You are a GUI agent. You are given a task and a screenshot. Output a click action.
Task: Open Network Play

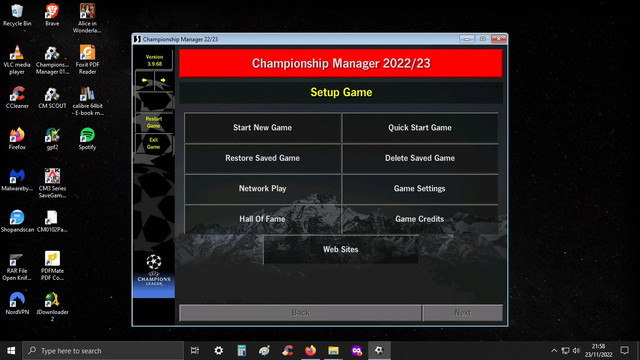pos(262,189)
